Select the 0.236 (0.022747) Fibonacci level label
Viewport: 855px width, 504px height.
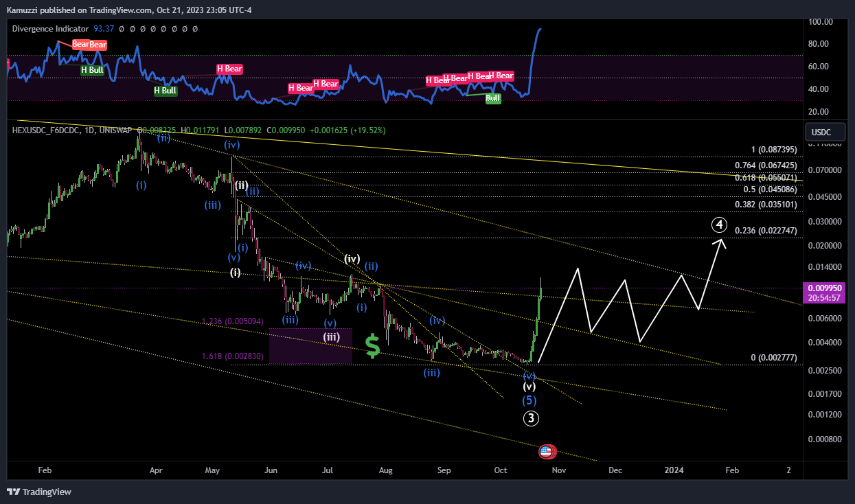(x=766, y=231)
